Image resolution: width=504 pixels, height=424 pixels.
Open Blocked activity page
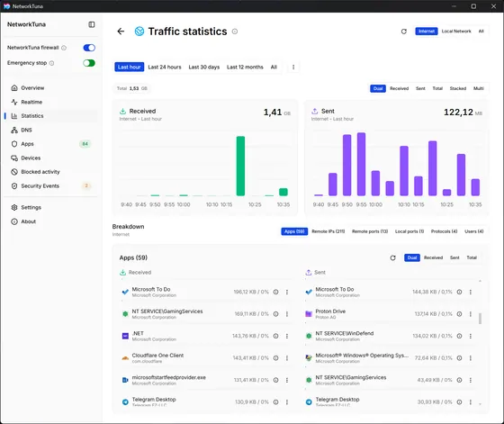pos(51,172)
